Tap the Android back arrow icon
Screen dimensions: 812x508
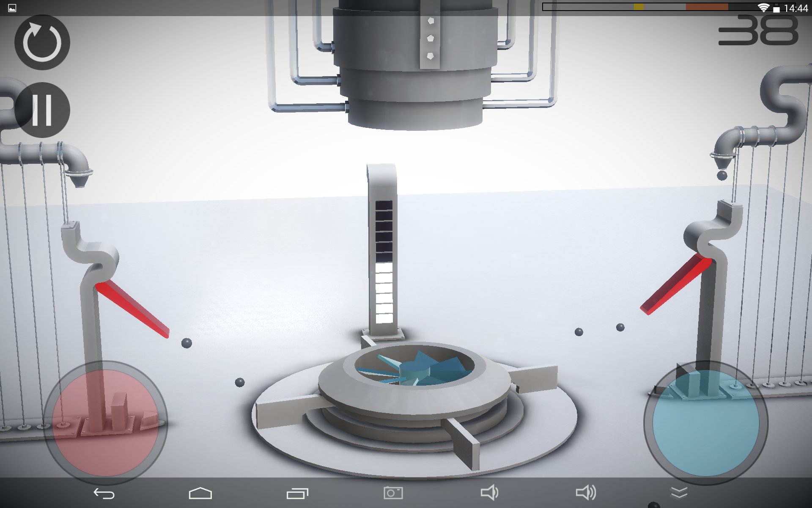[x=104, y=493]
